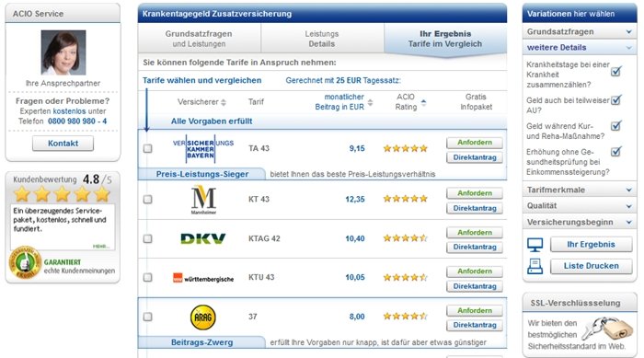Click Direktantrag for the Württembergische tariff
644x358 pixels.
(475, 286)
